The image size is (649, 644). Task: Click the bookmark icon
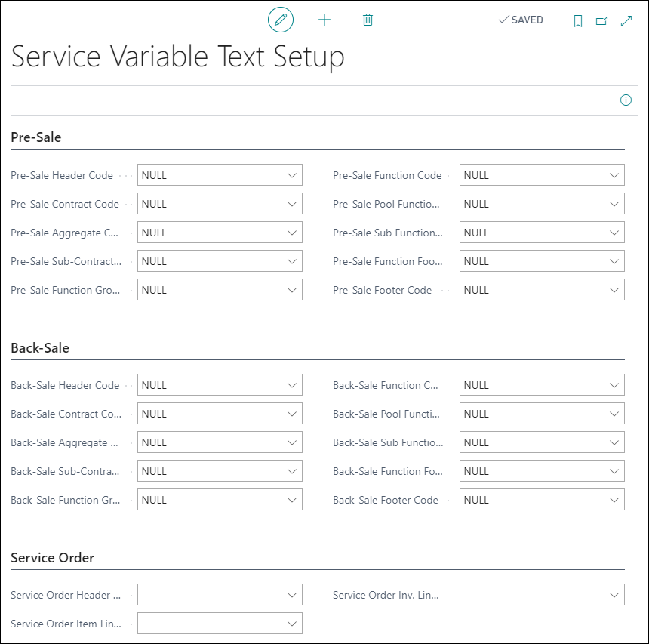pos(578,20)
